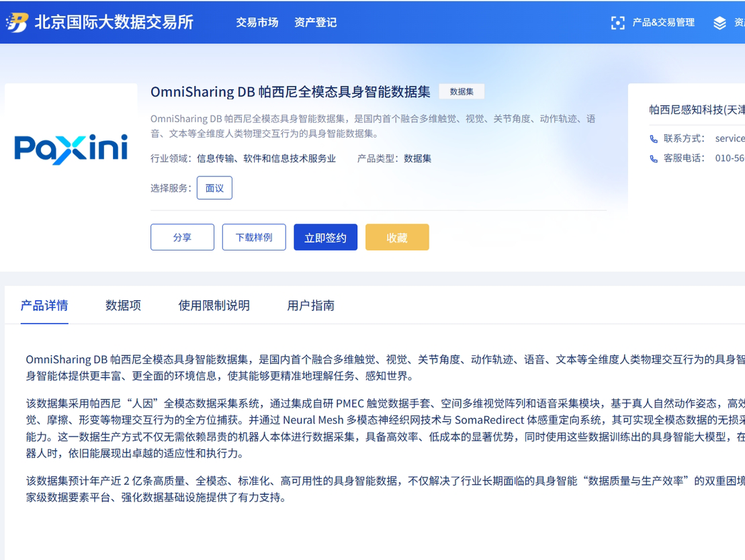Screen dimensions: 745x560
Task: Click the 北京国际大数据交易所 site title
Action: click(114, 22)
